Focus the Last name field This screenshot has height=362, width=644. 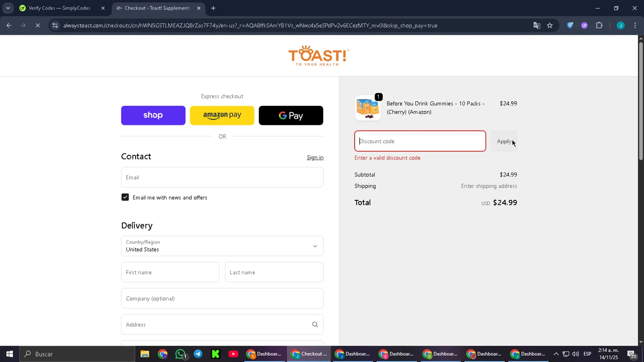[x=274, y=272]
